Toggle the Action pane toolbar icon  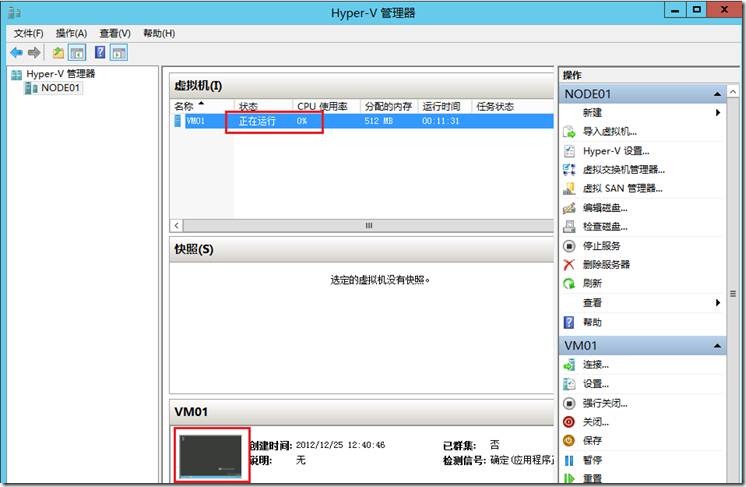[119, 52]
